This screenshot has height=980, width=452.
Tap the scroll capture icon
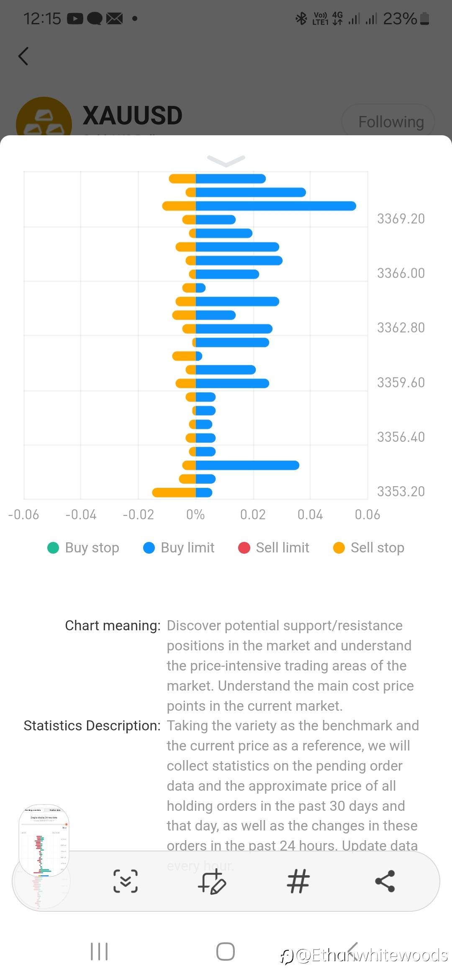[x=125, y=881]
